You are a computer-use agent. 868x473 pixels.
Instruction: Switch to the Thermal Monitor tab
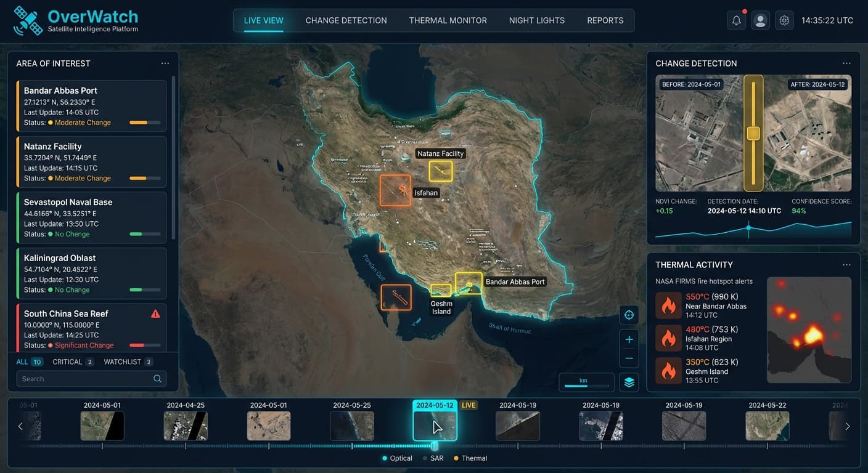[448, 20]
